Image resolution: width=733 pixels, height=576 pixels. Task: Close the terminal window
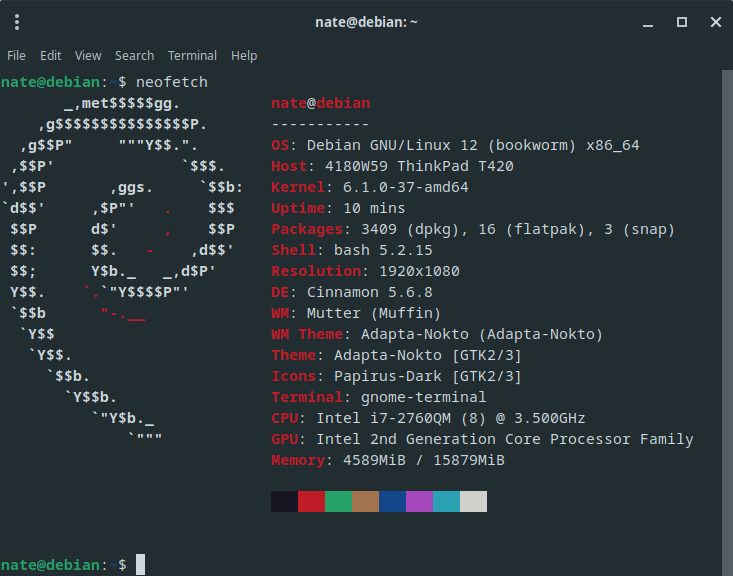click(716, 22)
